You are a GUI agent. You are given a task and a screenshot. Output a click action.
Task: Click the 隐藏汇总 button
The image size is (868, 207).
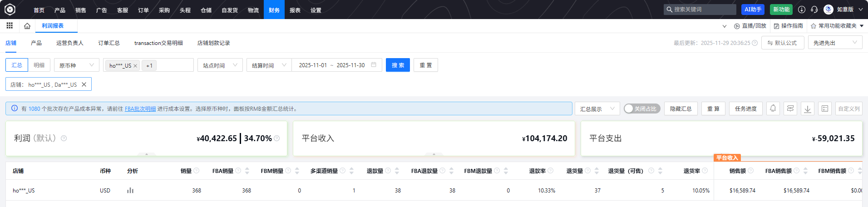point(681,108)
